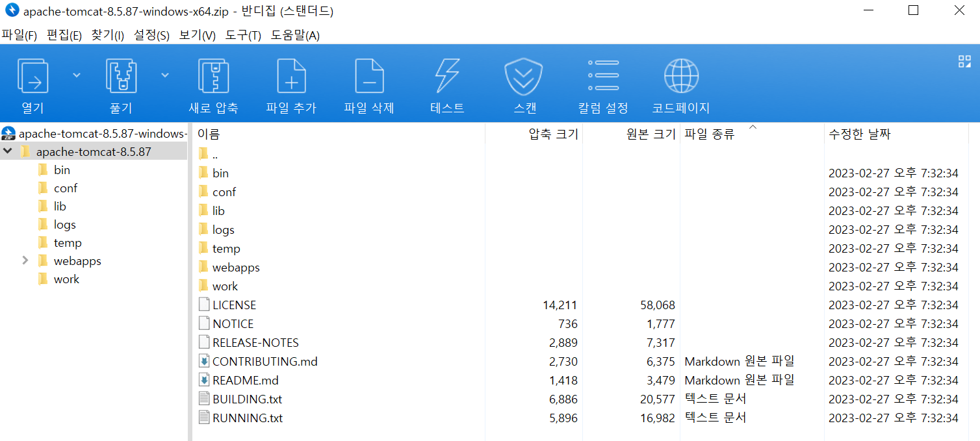Select the logs folder in tree
Image resolution: width=980 pixels, height=441 pixels.
(65, 224)
